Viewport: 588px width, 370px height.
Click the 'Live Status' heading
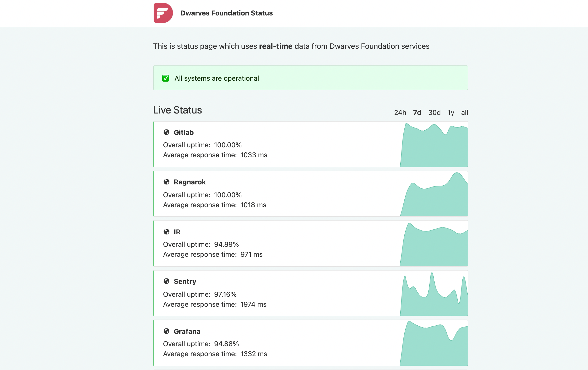[177, 110]
